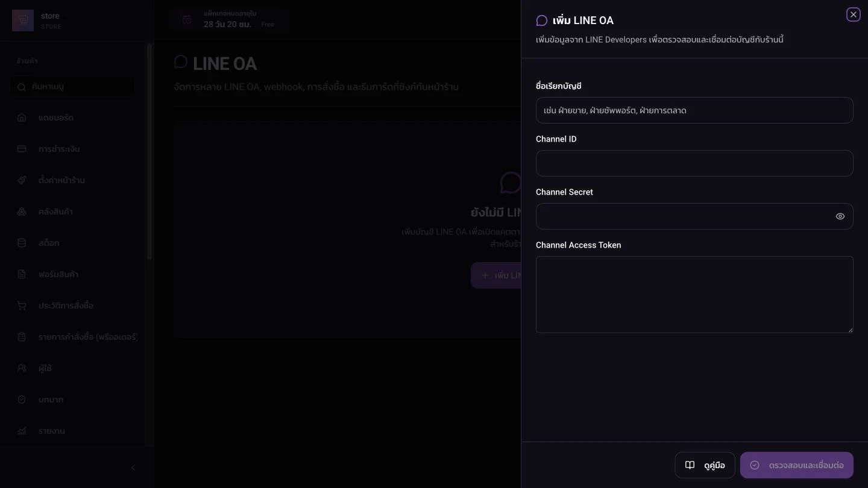This screenshot has height=488, width=868.
Task: Click the book icon in ดูคู่มือ
Action: (690, 465)
